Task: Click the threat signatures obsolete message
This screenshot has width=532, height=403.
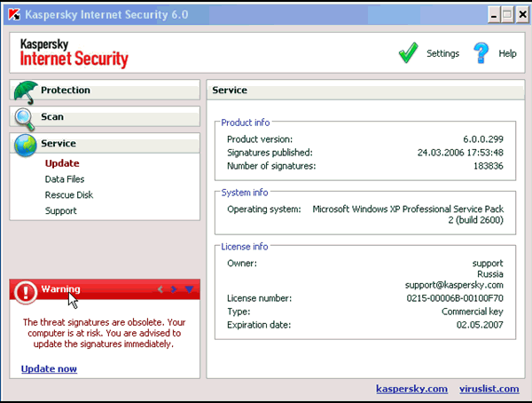Action: 104,333
